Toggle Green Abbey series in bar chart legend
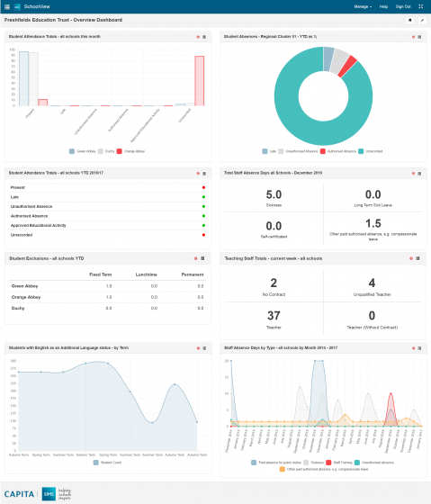 point(83,151)
